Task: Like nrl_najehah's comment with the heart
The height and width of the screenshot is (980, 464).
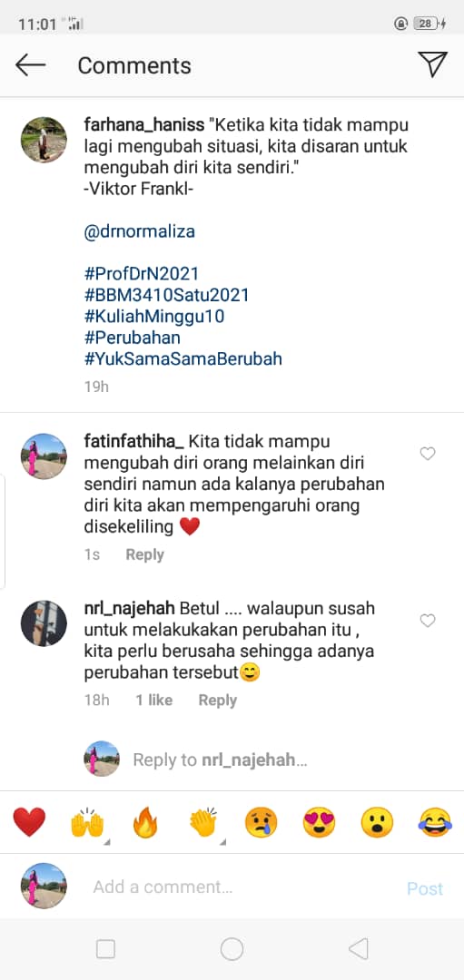Action: coord(428,621)
